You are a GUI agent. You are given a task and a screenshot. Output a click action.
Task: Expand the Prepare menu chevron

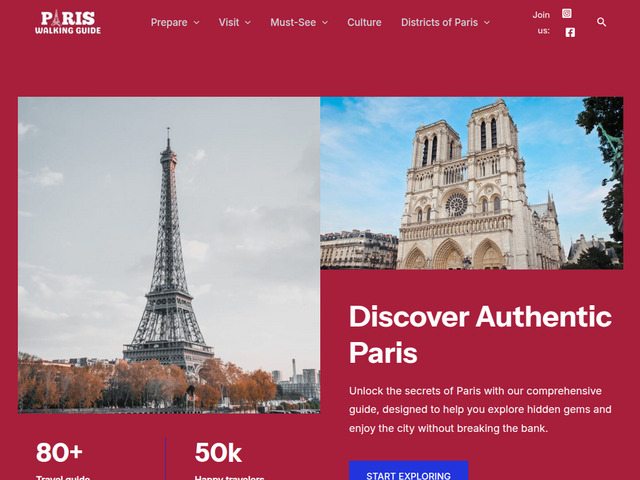click(196, 22)
